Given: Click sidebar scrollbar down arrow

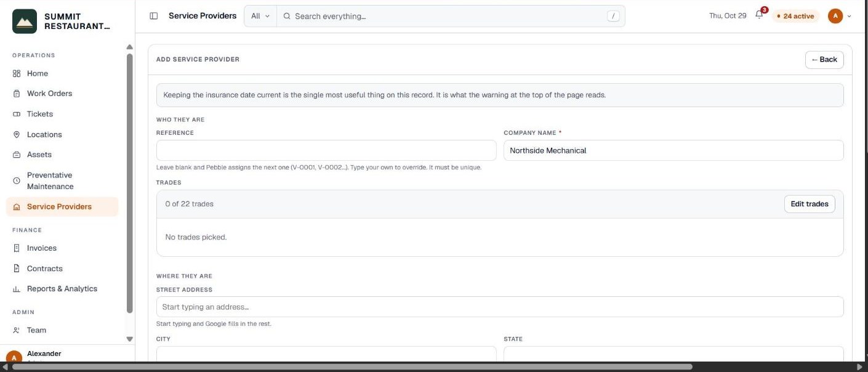Looking at the screenshot, I should [129, 339].
